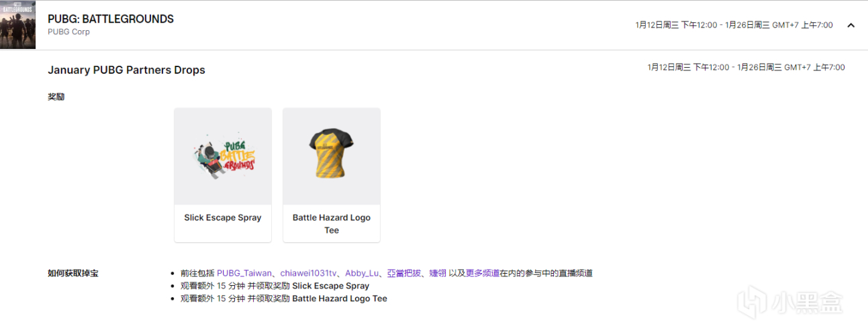Click the Slick Escape Spray card caption
Screen dimensions: 868x328
tap(223, 217)
